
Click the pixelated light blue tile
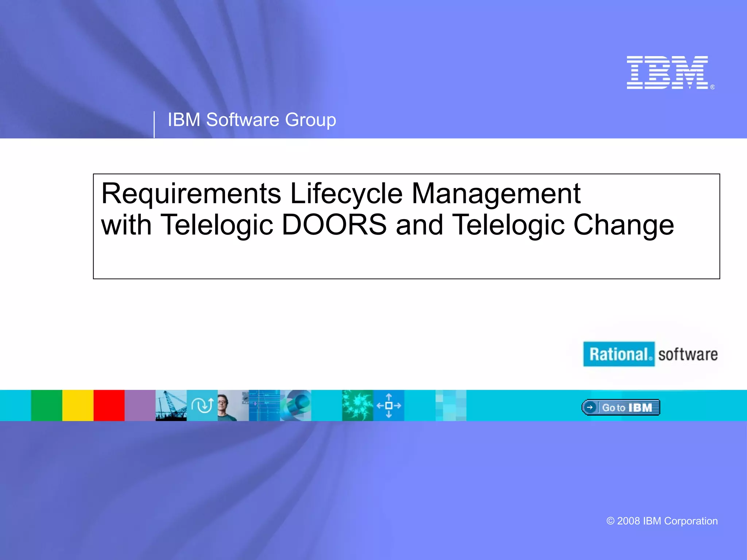[451, 405]
